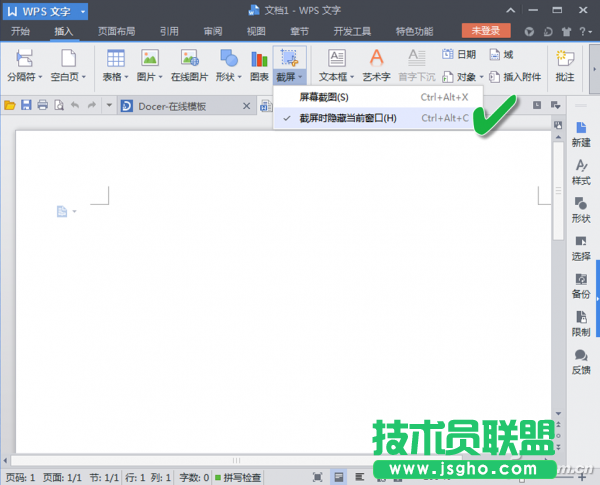Insert a chart (图表)
Viewport: 600px width, 485px height.
259,65
